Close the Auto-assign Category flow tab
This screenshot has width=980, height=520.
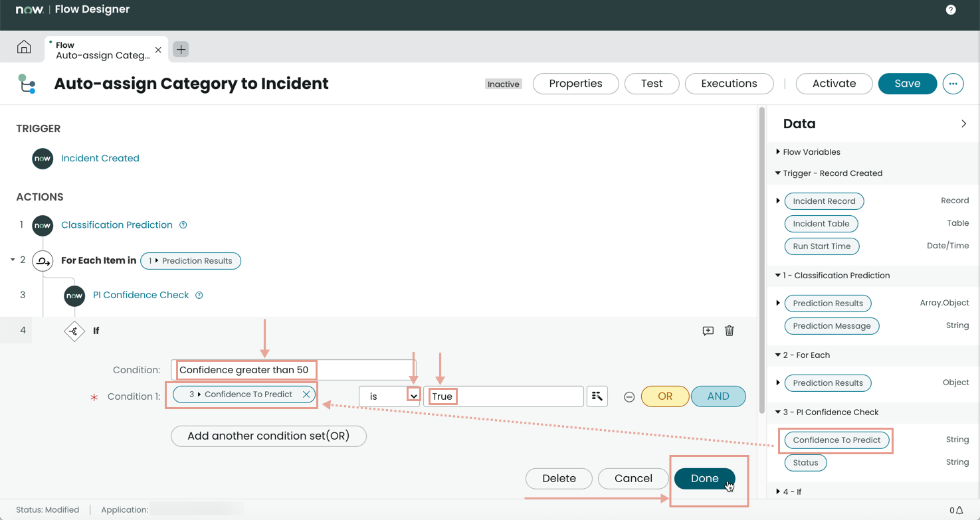click(x=158, y=50)
